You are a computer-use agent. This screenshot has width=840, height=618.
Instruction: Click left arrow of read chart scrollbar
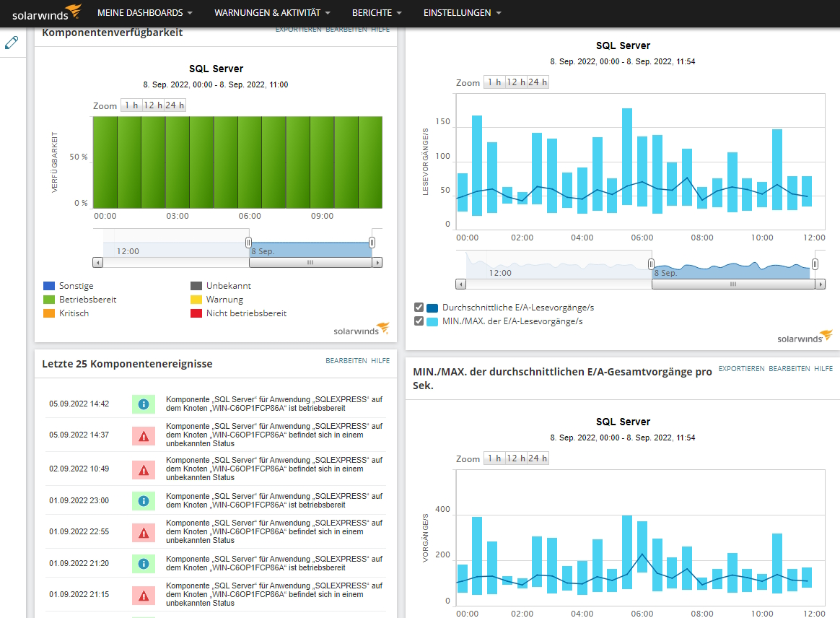click(460, 284)
